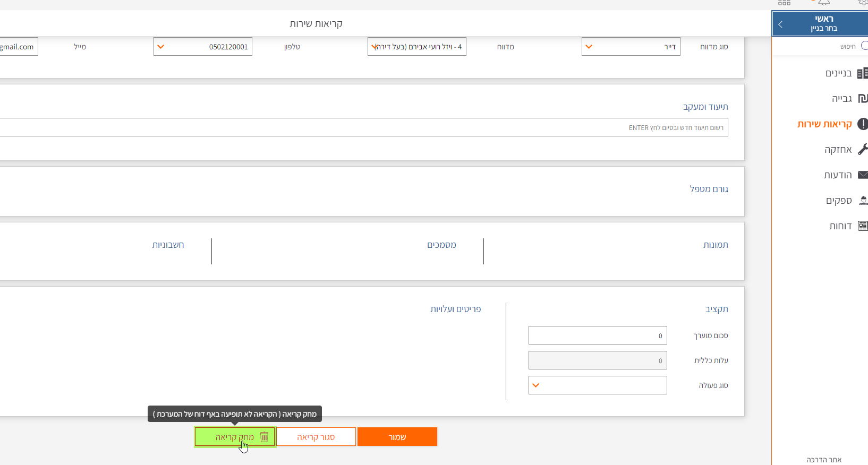The width and height of the screenshot is (868, 465).
Task: Click the exclamation icon for service calls
Action: pos(863,124)
